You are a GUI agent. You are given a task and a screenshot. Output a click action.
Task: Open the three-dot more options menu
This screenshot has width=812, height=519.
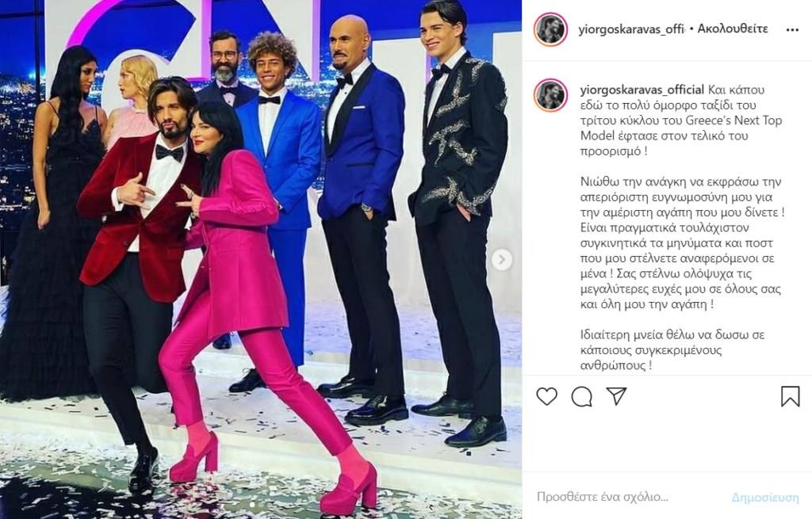[x=792, y=30]
